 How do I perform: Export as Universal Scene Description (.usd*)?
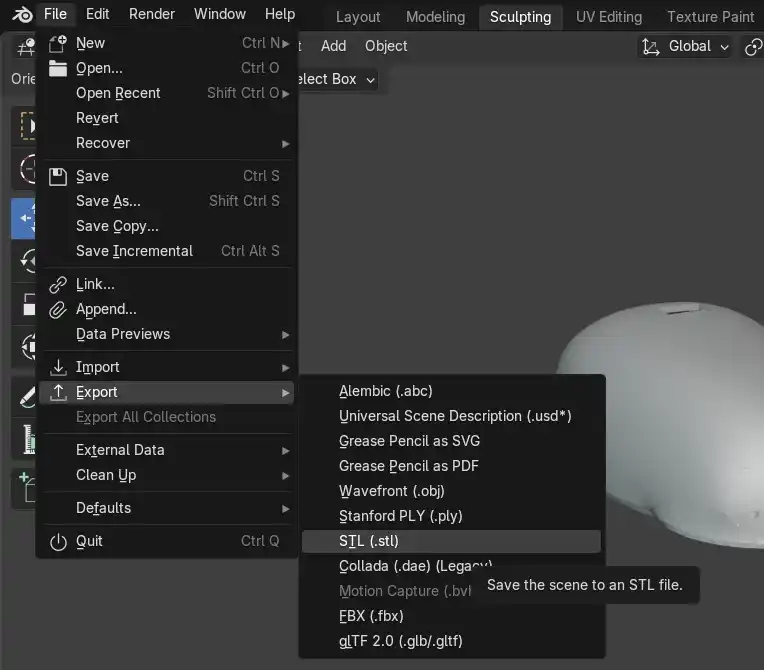[x=451, y=416]
